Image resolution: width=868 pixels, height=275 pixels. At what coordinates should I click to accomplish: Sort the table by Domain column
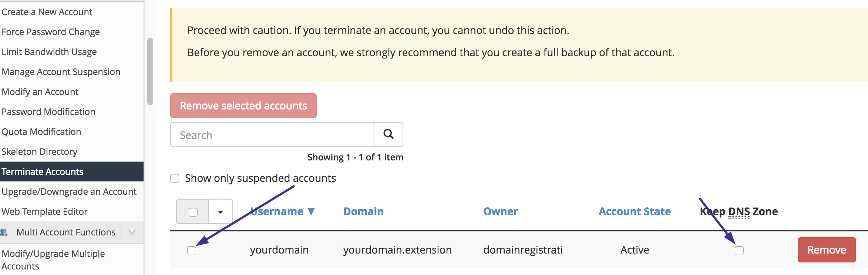coord(363,211)
